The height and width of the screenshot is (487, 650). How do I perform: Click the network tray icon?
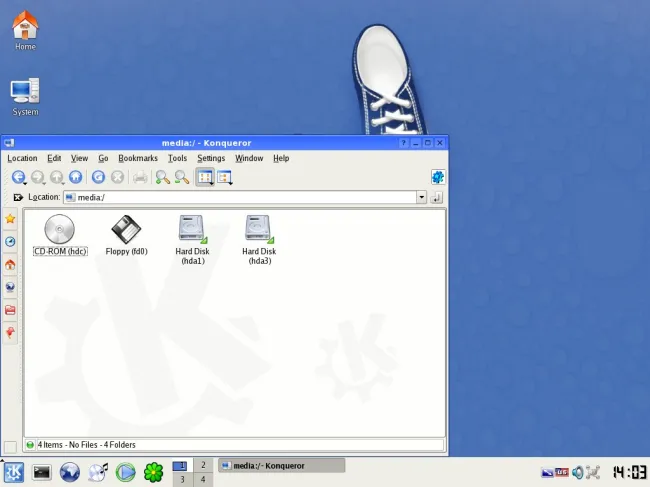[x=593, y=472]
